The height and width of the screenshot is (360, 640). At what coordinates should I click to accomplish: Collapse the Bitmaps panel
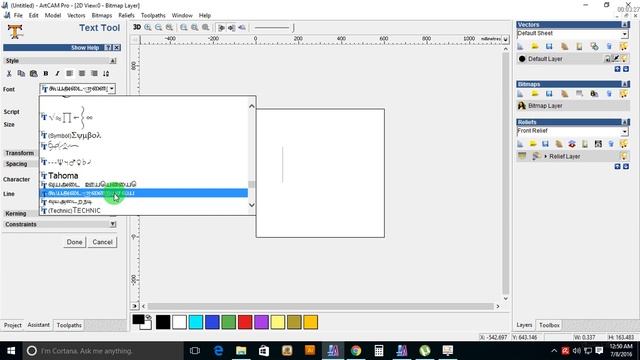tap(625, 84)
